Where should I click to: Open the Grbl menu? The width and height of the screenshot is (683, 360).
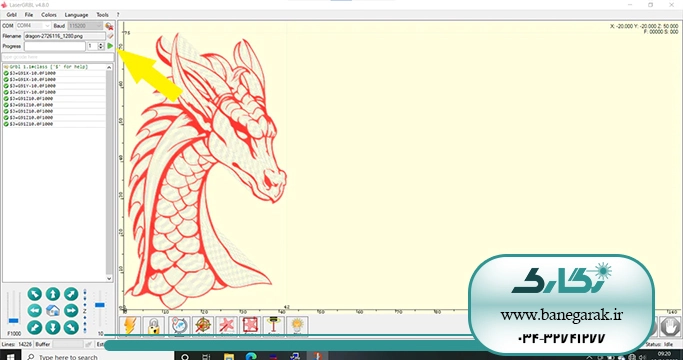coord(12,15)
